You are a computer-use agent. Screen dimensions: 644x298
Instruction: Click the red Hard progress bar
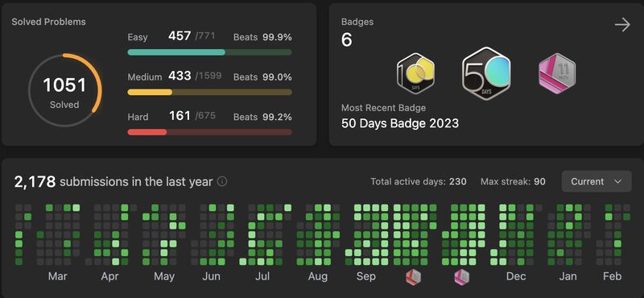coord(210,132)
